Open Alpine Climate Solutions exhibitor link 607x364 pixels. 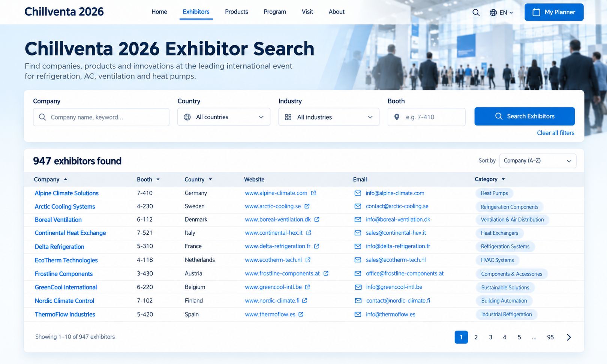click(x=67, y=193)
